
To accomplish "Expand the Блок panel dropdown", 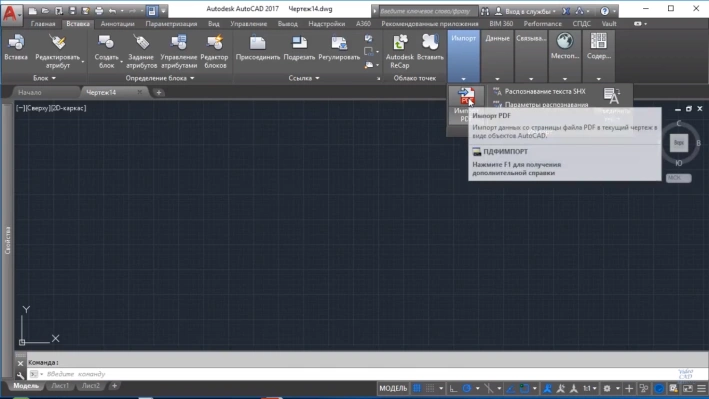I will coord(44,78).
